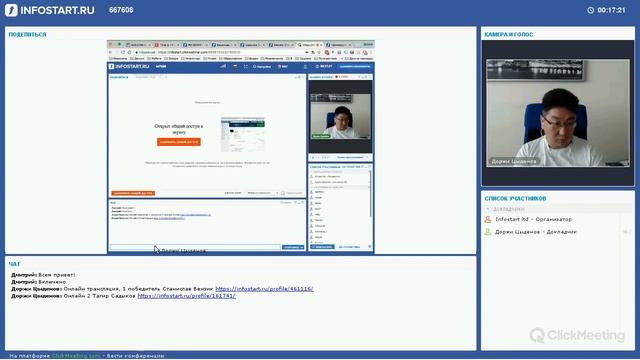The height and width of the screenshot is (360, 640).
Task: Click the ЧАТ panel title
Action: pyautogui.click(x=14, y=264)
